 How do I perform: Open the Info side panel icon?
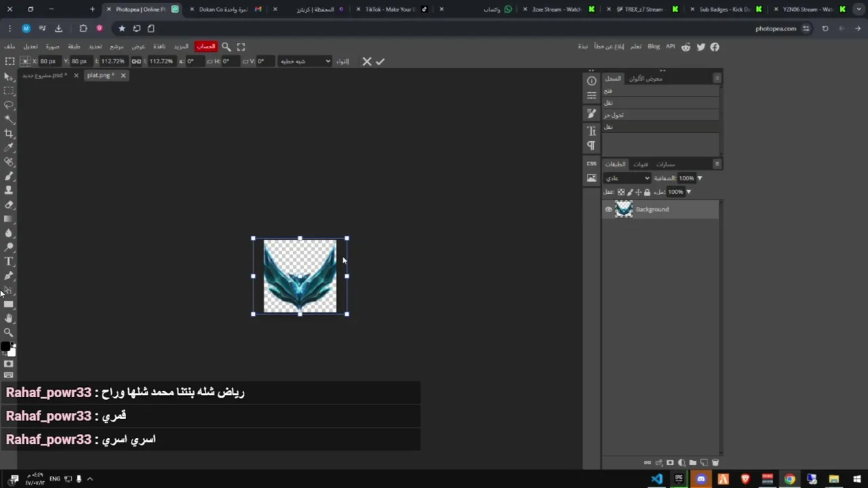[591, 81]
